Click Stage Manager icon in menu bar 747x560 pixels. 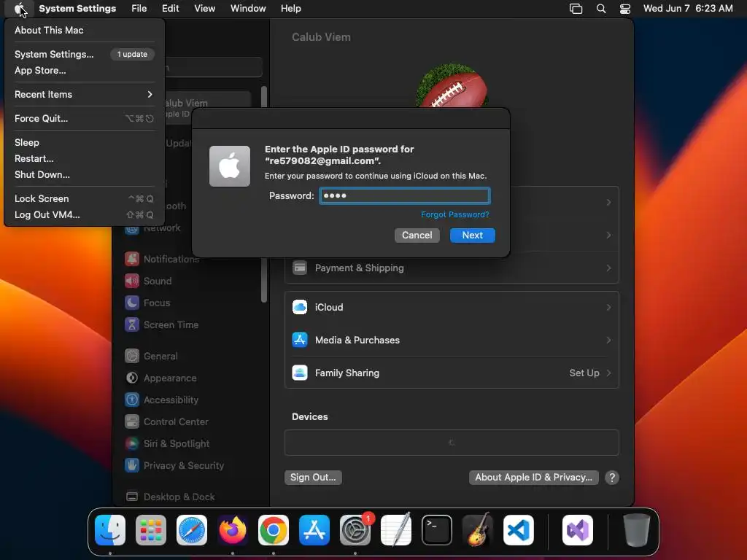click(576, 9)
